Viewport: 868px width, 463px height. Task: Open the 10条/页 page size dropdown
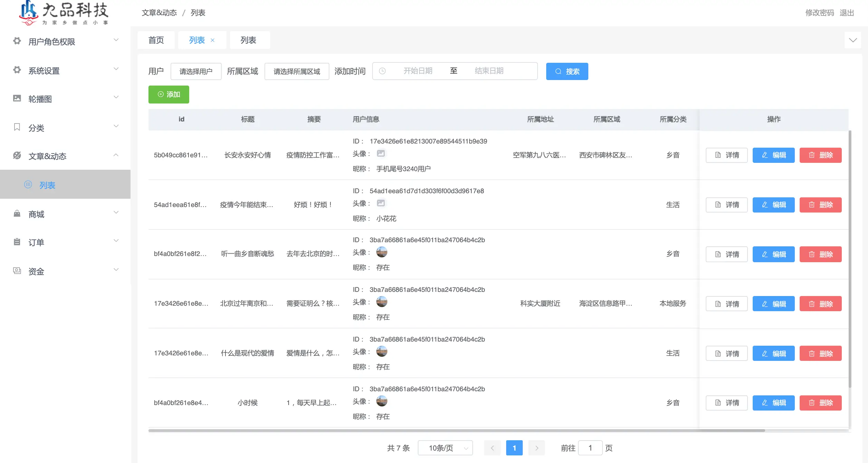(445, 448)
